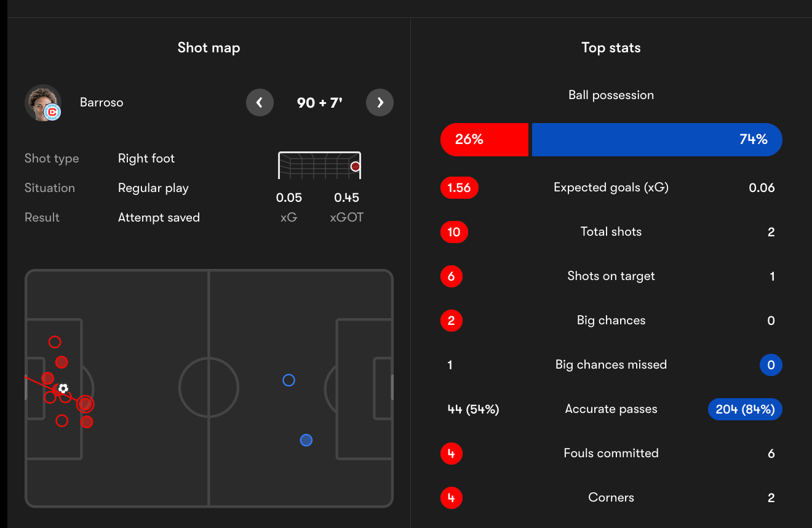812x528 pixels.
Task: Click the red 26% possession bar
Action: (484, 140)
